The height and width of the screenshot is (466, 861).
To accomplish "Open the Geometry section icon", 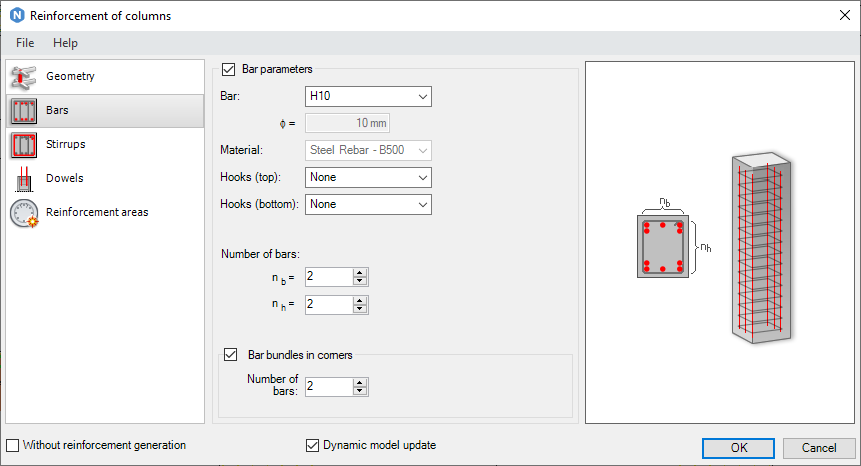I will click(x=24, y=77).
